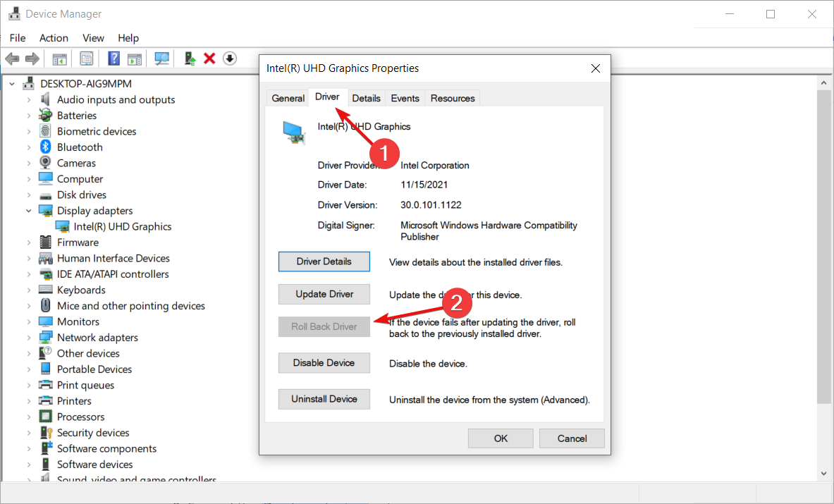834x504 pixels.
Task: Click the Bluetooth category icon
Action: [46, 147]
